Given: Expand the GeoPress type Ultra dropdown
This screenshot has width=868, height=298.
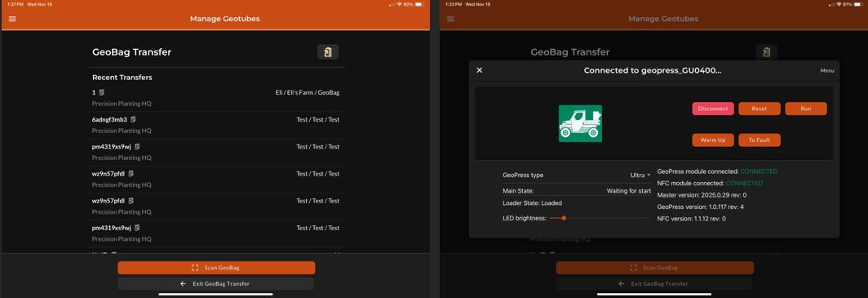Looking at the screenshot, I should click(x=640, y=175).
